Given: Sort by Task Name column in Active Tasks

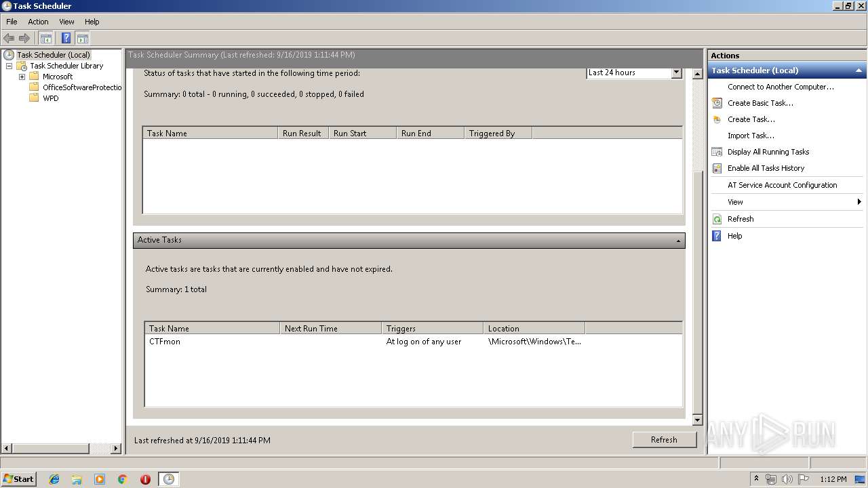Looking at the screenshot, I should pos(212,328).
